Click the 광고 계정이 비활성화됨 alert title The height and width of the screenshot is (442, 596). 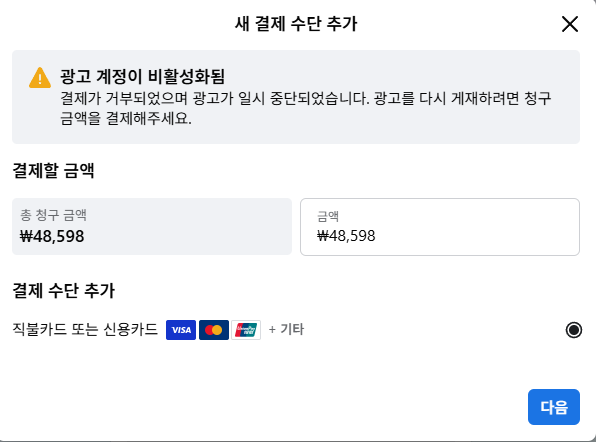[x=143, y=76]
